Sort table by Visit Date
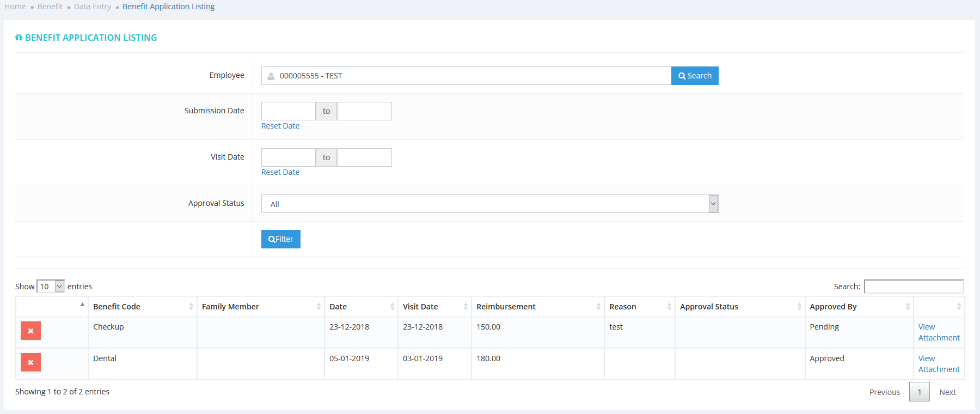The width and height of the screenshot is (980, 414). [420, 307]
